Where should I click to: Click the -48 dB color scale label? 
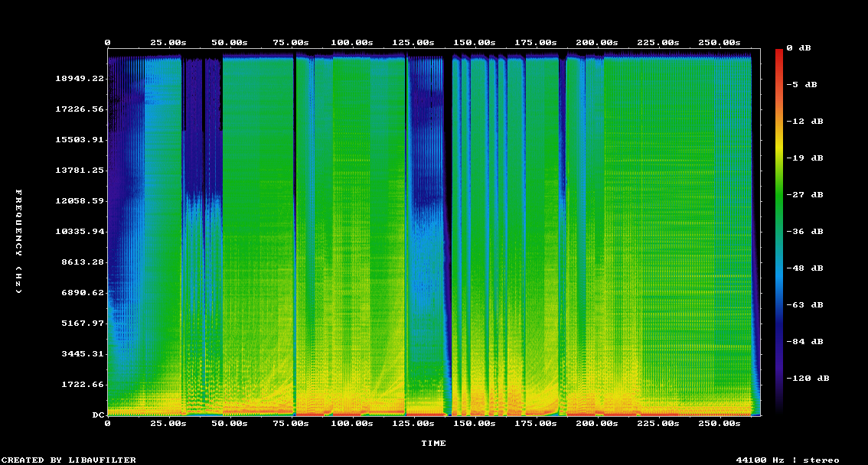(804, 268)
